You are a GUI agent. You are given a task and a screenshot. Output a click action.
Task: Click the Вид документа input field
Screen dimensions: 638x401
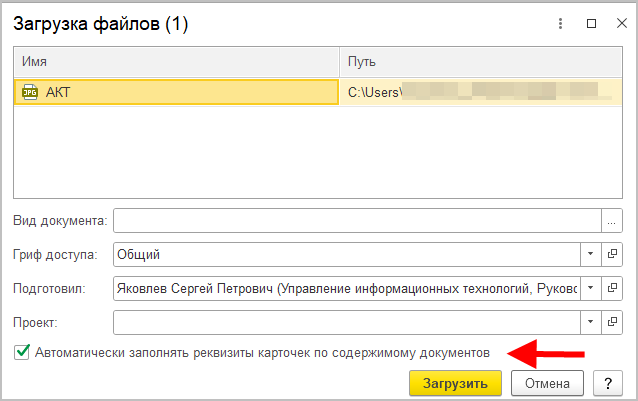[x=357, y=220]
